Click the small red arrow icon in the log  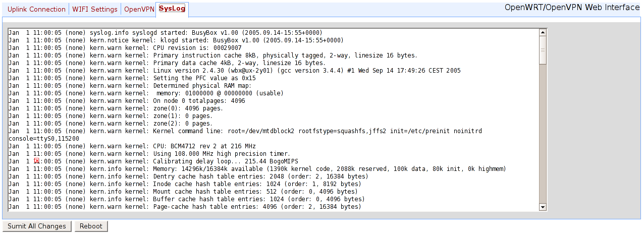[x=36, y=160]
